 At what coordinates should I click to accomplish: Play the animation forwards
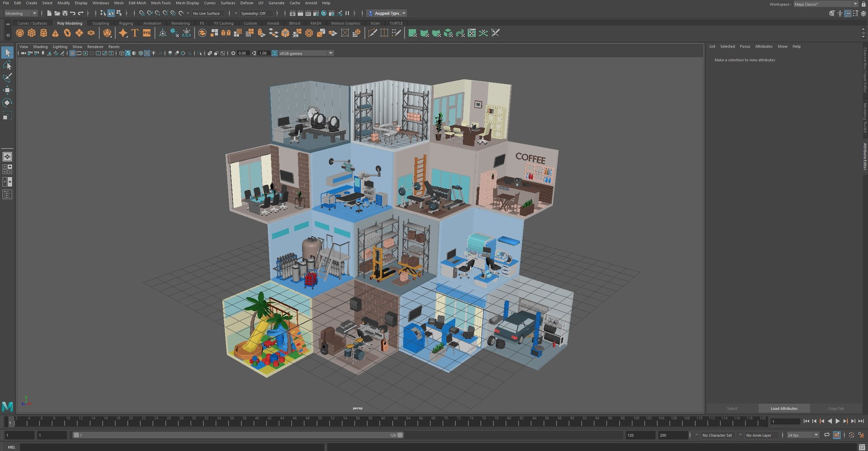click(x=837, y=421)
